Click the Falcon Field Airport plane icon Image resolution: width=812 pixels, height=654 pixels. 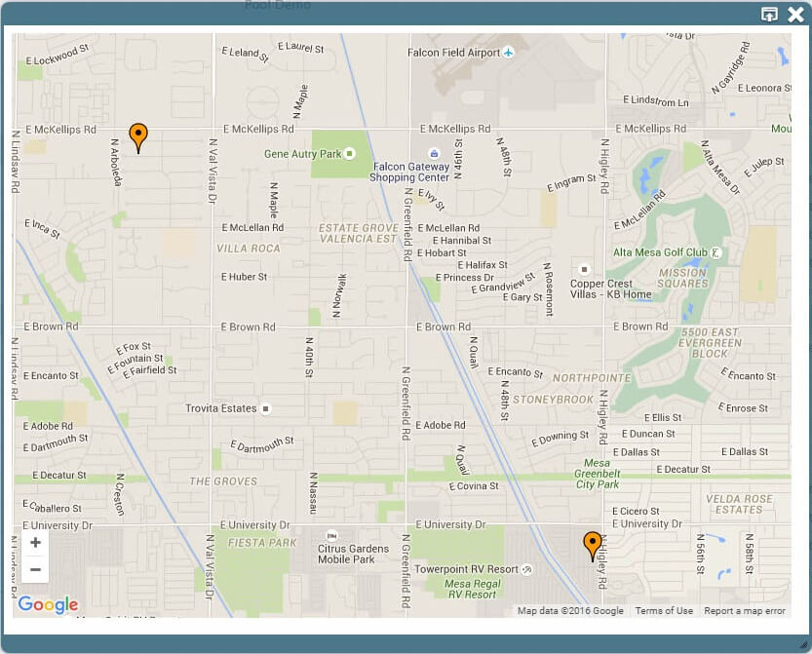[509, 53]
